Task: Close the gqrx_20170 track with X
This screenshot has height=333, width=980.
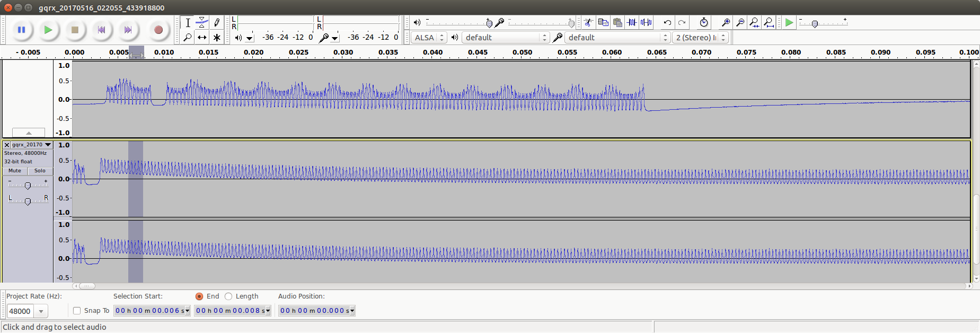Action: point(7,145)
